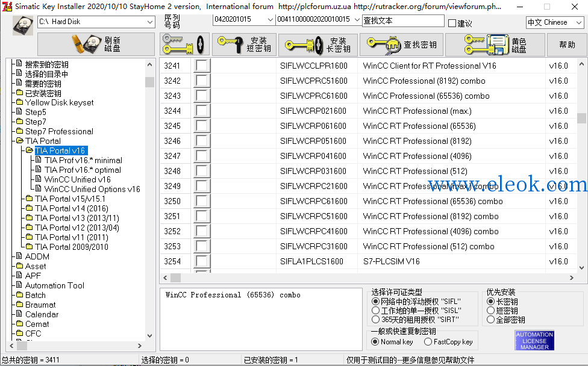588x366 pixels.
Task: Check the box for row 3243
Action: 202,96
